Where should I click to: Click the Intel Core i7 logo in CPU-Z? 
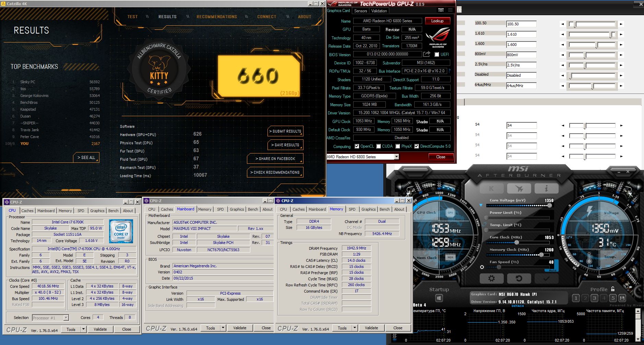point(121,232)
